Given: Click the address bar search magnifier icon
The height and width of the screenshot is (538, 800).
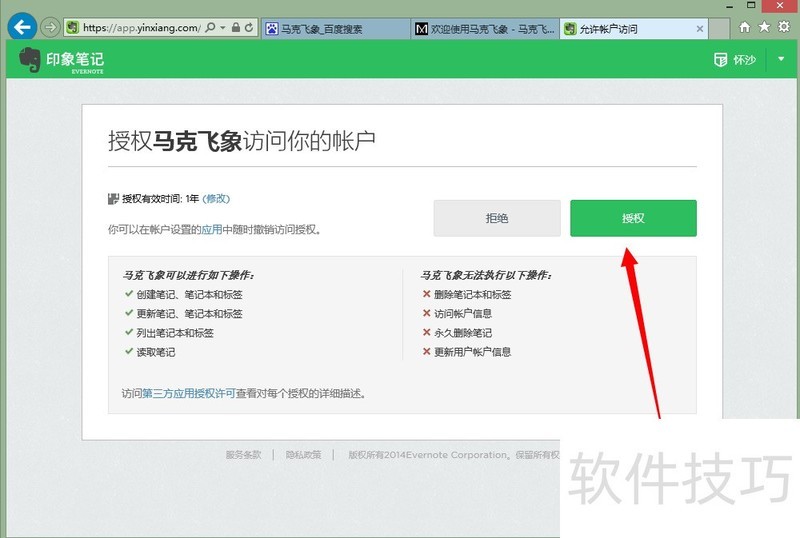Looking at the screenshot, I should pyautogui.click(x=210, y=28).
